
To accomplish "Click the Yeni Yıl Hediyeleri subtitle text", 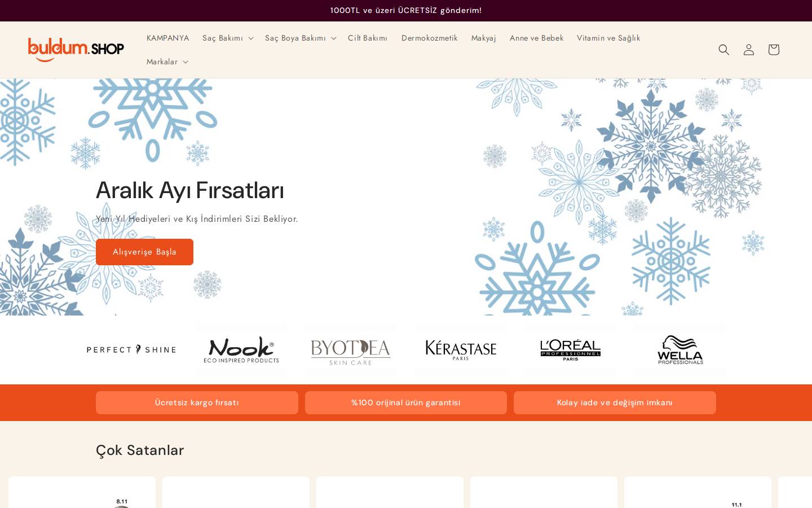I will point(197,218).
